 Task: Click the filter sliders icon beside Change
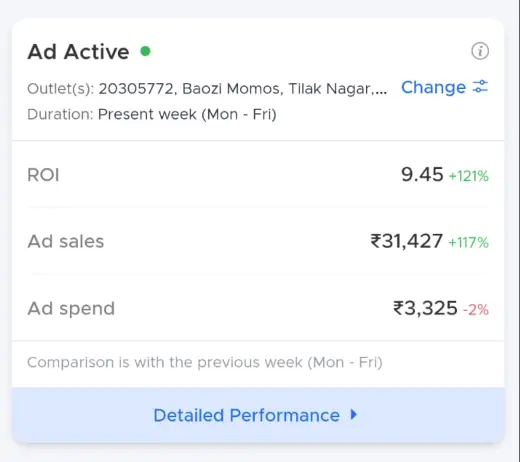480,87
